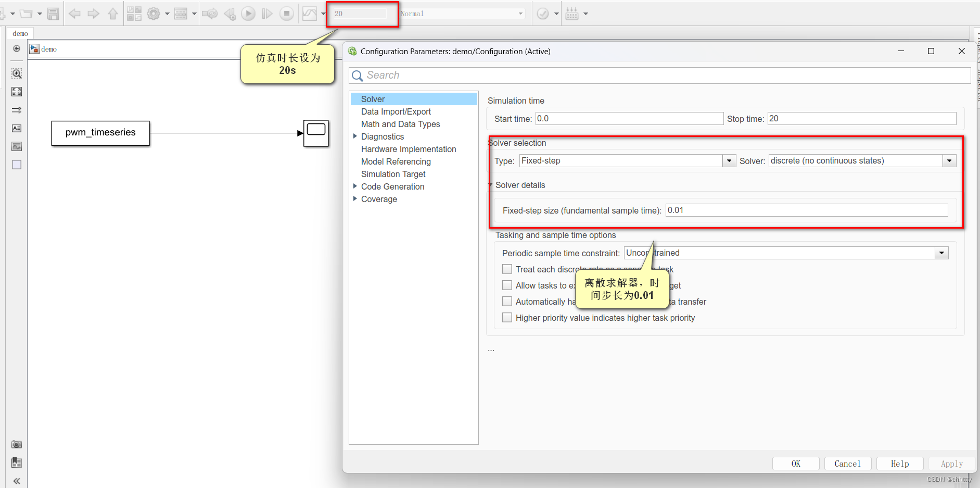Click the Start time input field

630,119
